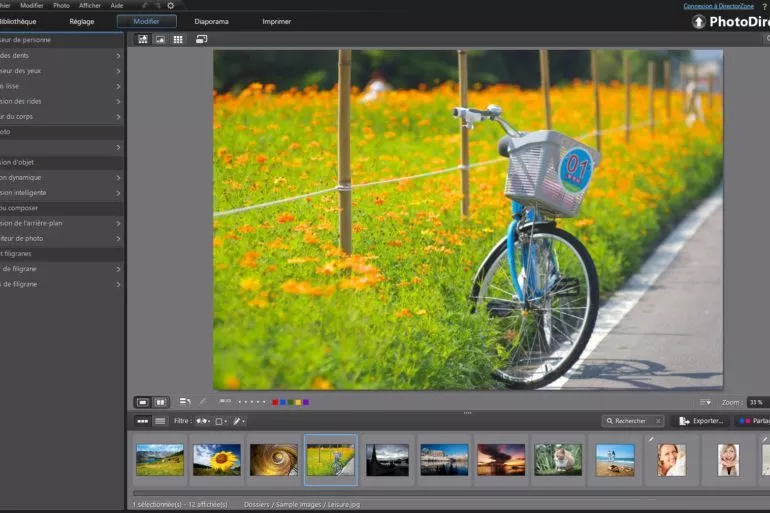Viewport: 770px width, 513px height.
Task: Expand the 'intelligente' tool row
Action: click(61, 192)
